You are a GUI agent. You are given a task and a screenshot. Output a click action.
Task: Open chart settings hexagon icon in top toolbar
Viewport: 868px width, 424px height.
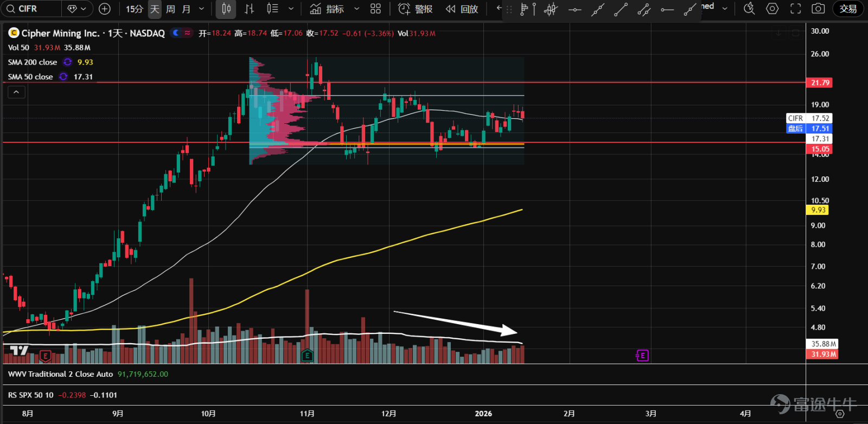tap(772, 9)
